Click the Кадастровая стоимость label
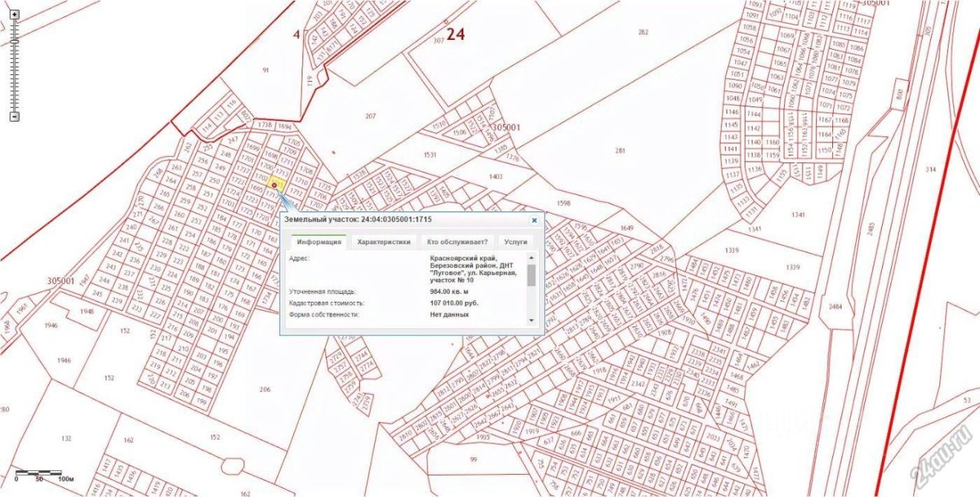 coord(327,303)
